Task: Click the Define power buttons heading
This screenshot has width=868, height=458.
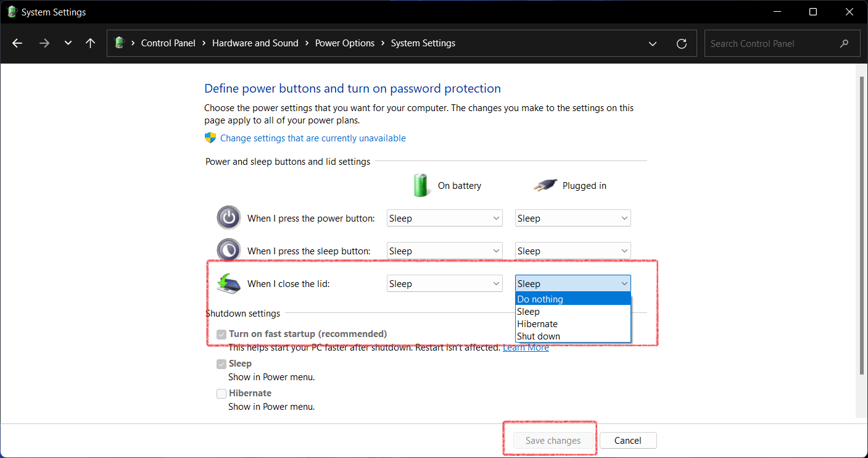Action: (352, 88)
